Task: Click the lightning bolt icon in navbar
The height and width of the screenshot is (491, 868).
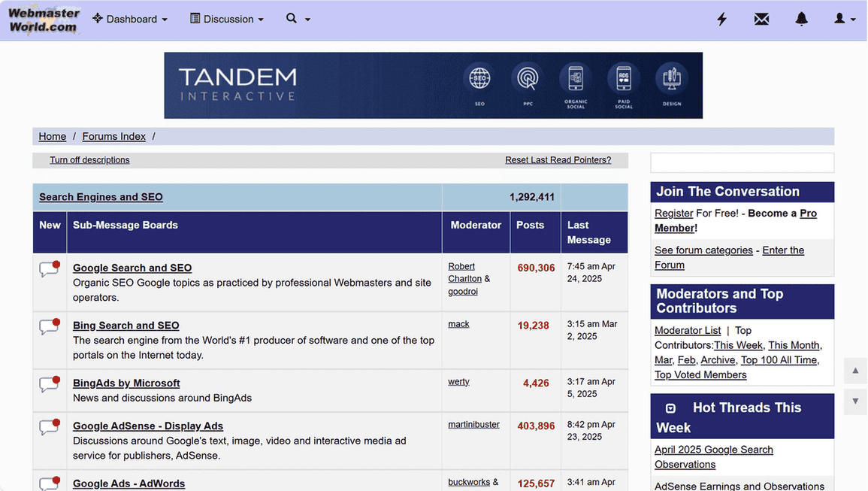Action: (x=721, y=20)
